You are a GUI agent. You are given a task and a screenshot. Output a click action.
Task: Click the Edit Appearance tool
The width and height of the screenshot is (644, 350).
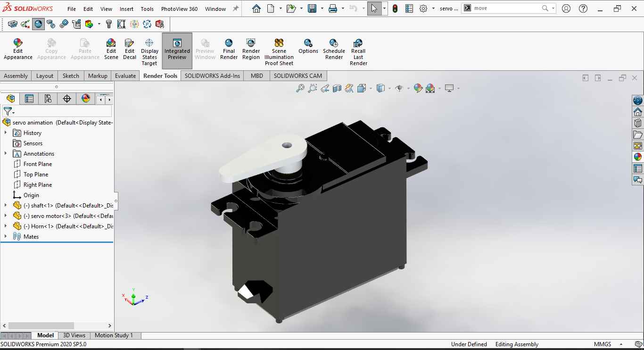click(18, 50)
